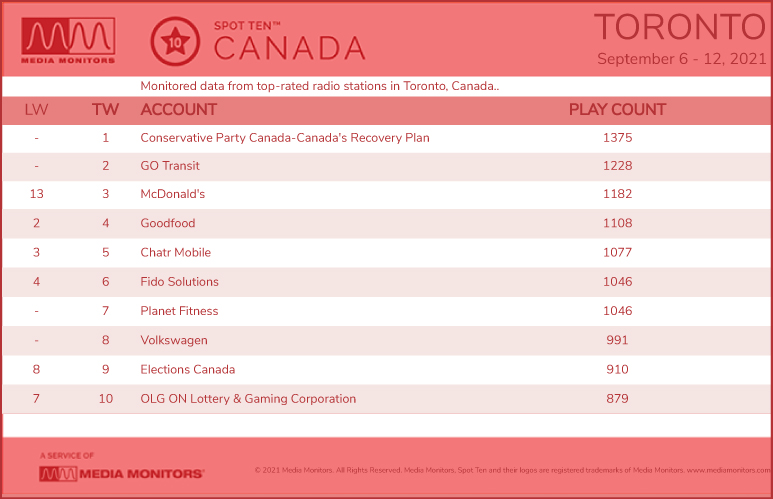The image size is (773, 499).
Task: Click the LW column header
Action: coord(36,109)
